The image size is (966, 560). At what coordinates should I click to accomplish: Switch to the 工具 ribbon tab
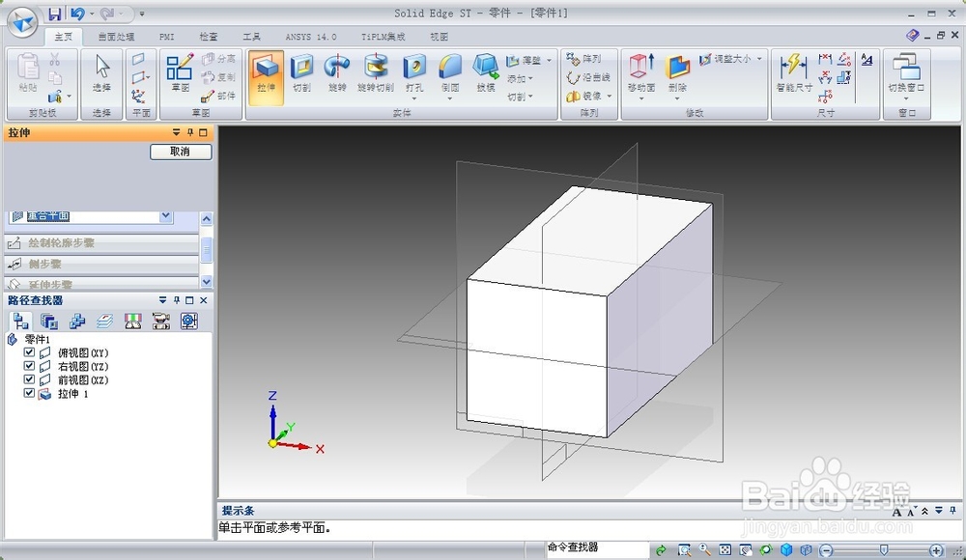pyautogui.click(x=251, y=37)
